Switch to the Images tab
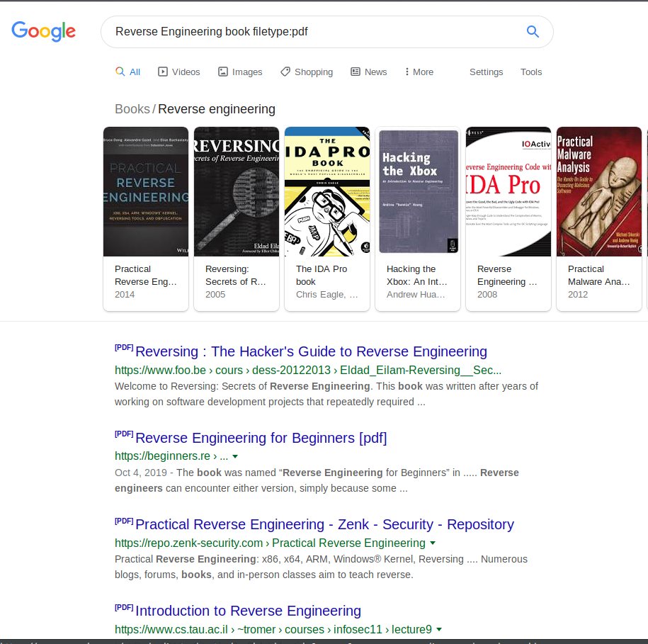Viewport: 648px width, 644px height. 239,72
